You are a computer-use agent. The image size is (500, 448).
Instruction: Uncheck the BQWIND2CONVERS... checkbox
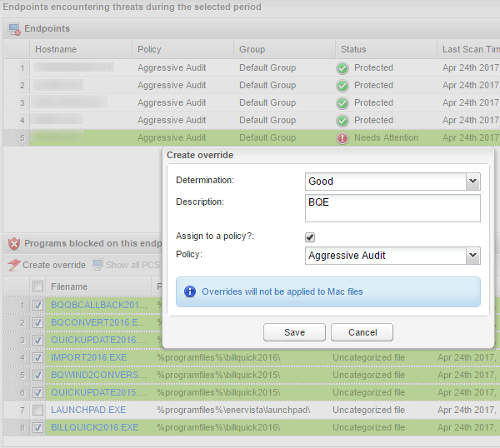click(x=38, y=376)
